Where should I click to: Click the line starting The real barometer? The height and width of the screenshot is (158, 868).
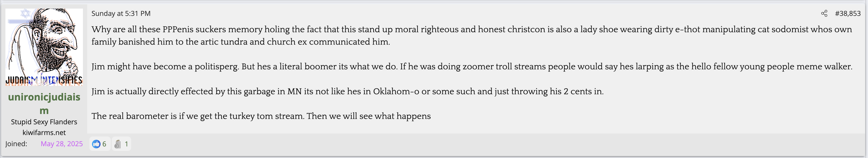[261, 116]
